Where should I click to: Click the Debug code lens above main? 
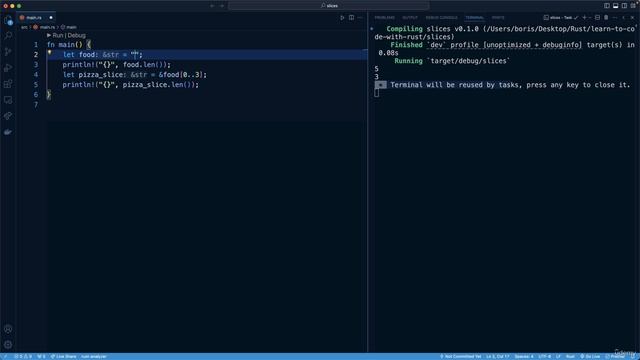[x=76, y=36]
